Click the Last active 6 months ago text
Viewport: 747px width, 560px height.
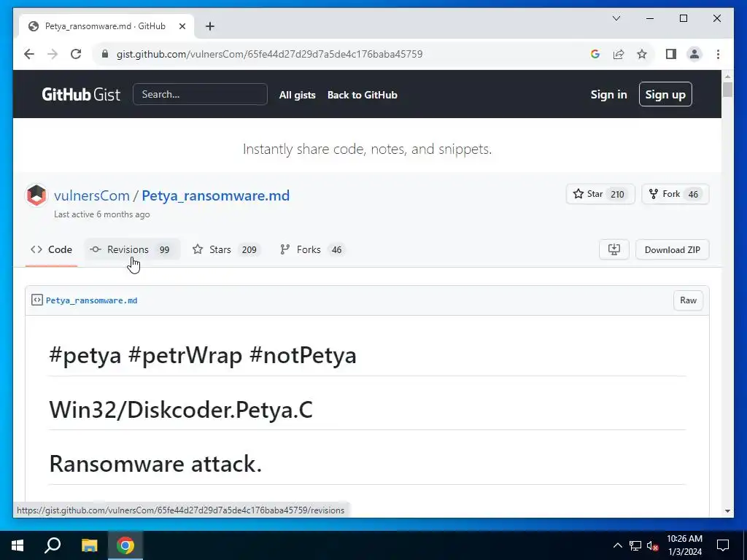[102, 214]
